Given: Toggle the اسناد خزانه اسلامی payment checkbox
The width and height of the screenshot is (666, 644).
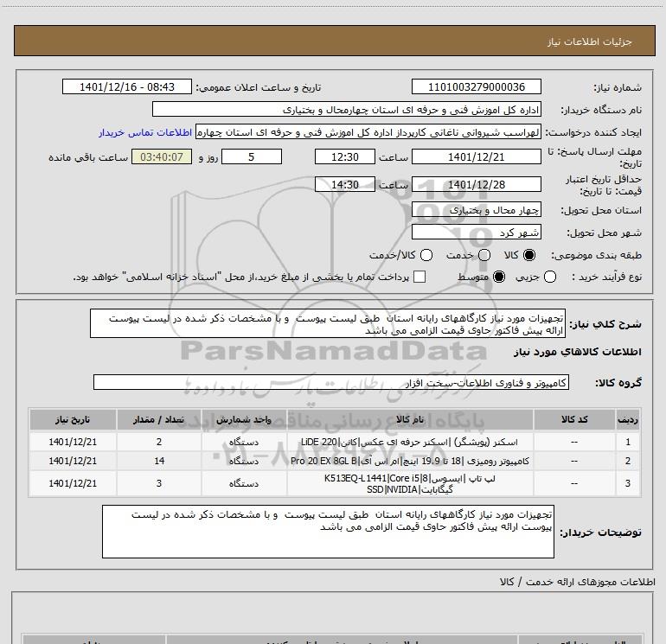Looking at the screenshot, I should (x=419, y=277).
